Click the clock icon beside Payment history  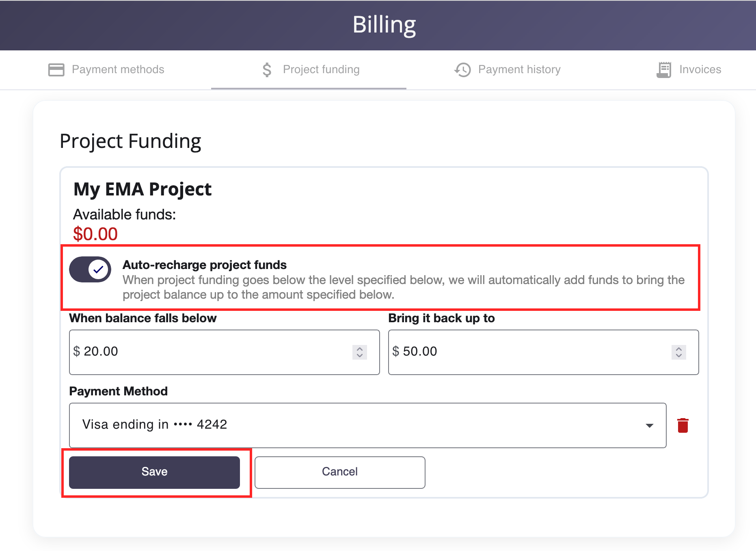tap(462, 70)
